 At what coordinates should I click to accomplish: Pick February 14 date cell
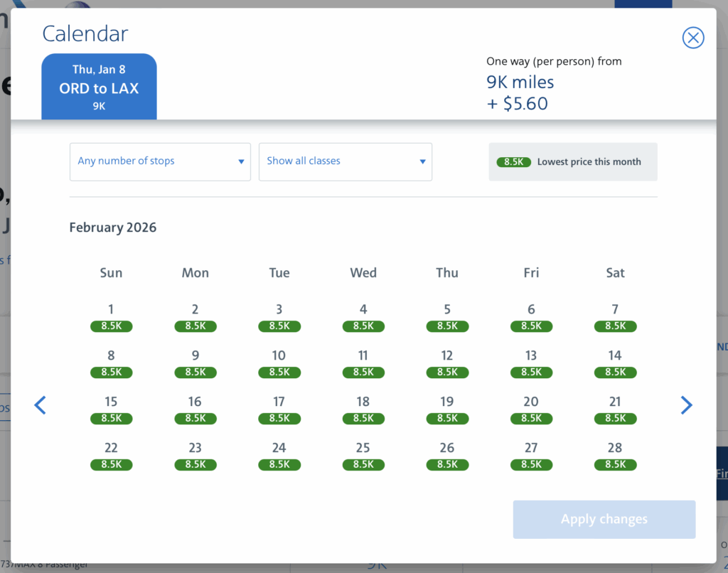point(615,363)
